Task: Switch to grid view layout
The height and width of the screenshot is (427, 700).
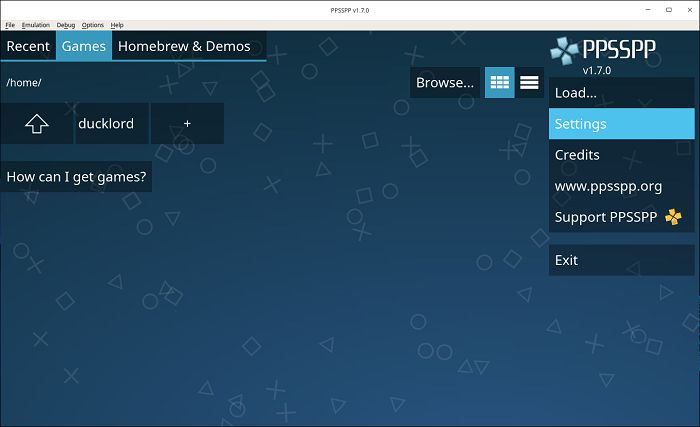Action: [500, 83]
